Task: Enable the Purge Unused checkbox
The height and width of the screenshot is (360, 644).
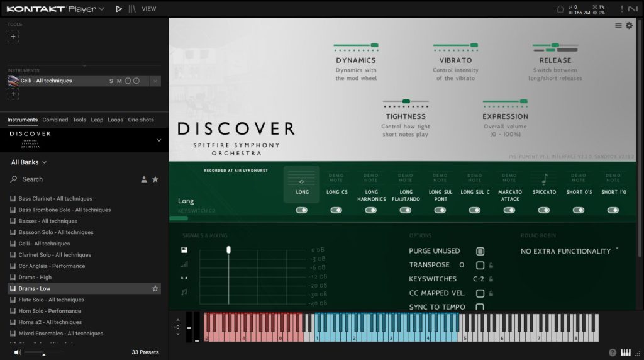Action: [x=480, y=251]
